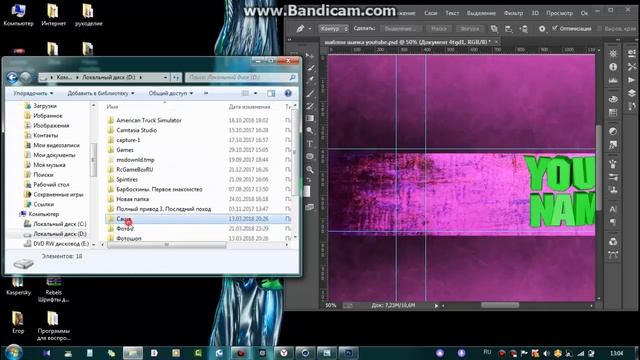Open path operations icon in options bar
640x360 pixels.
(x=494, y=29)
